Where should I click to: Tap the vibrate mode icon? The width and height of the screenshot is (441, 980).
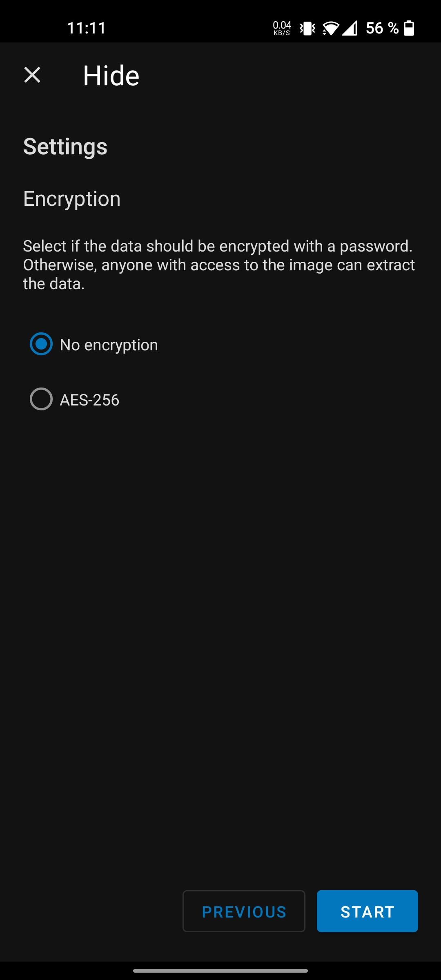click(307, 29)
